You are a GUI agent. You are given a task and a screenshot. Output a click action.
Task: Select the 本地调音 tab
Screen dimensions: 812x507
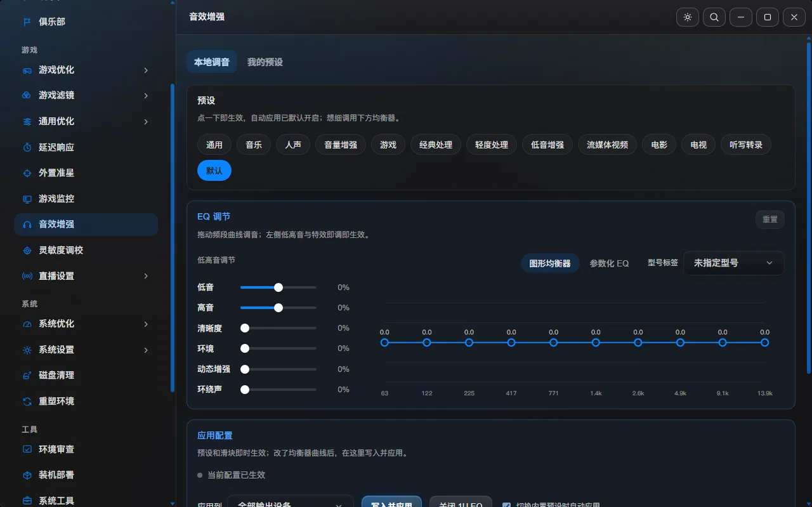pyautogui.click(x=212, y=62)
